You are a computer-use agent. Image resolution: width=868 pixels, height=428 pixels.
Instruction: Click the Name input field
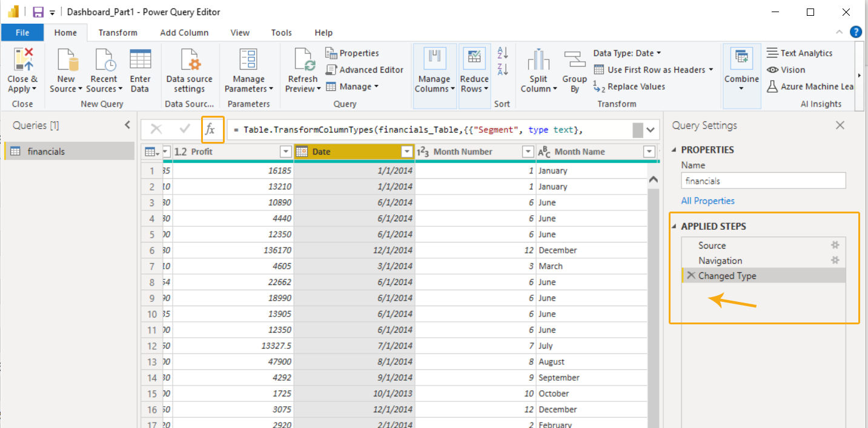pyautogui.click(x=763, y=181)
